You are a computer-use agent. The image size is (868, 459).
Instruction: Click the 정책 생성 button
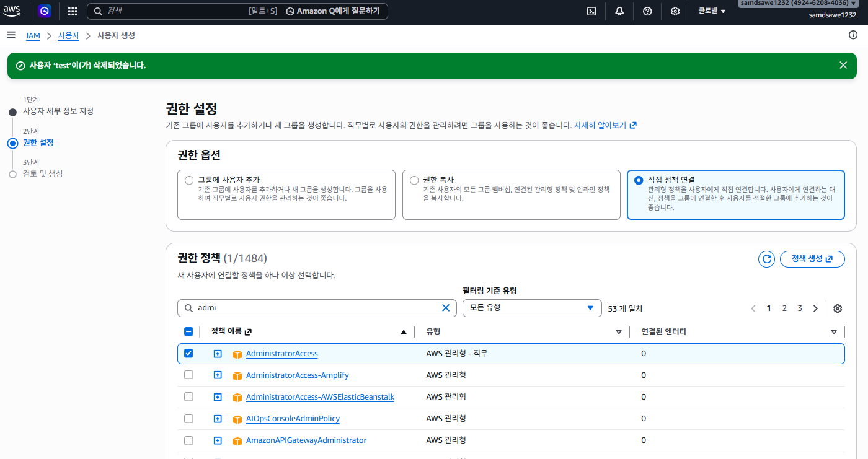812,259
